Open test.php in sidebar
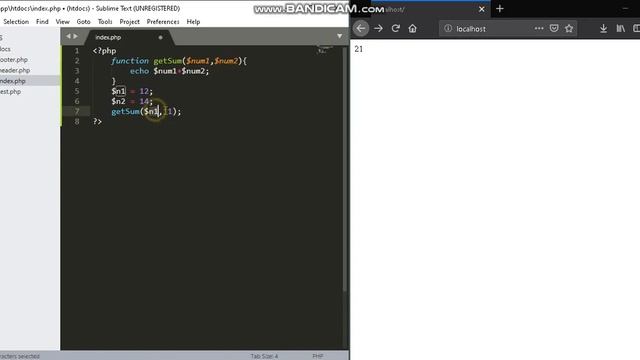640x360 pixels. [x=11, y=91]
